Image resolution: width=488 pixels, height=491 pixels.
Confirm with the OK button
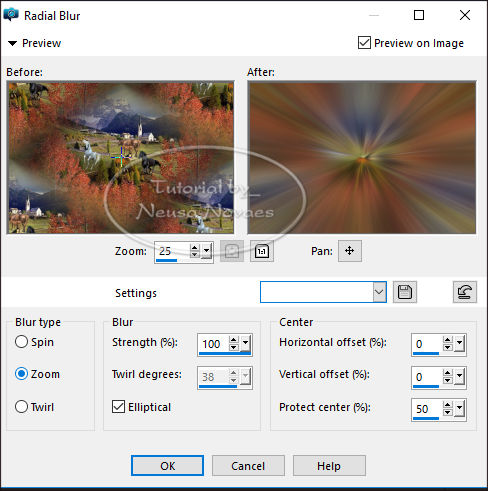(167, 466)
